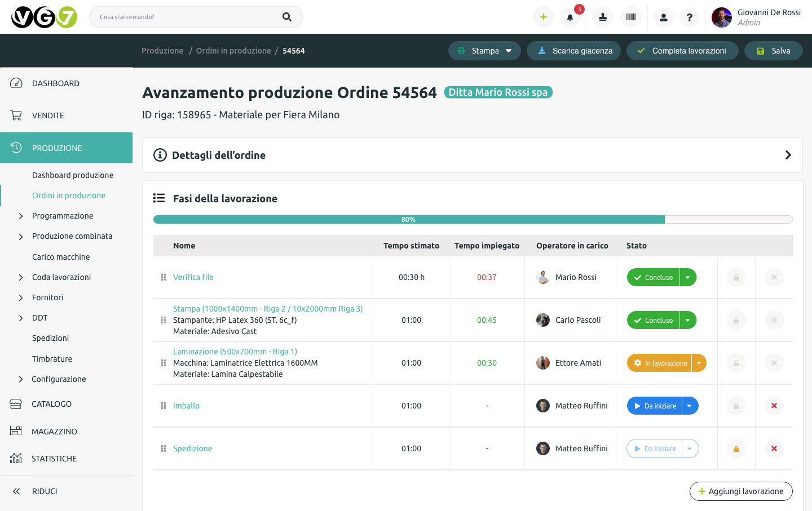Click the search magnifier icon
This screenshot has width=812, height=511.
click(287, 17)
